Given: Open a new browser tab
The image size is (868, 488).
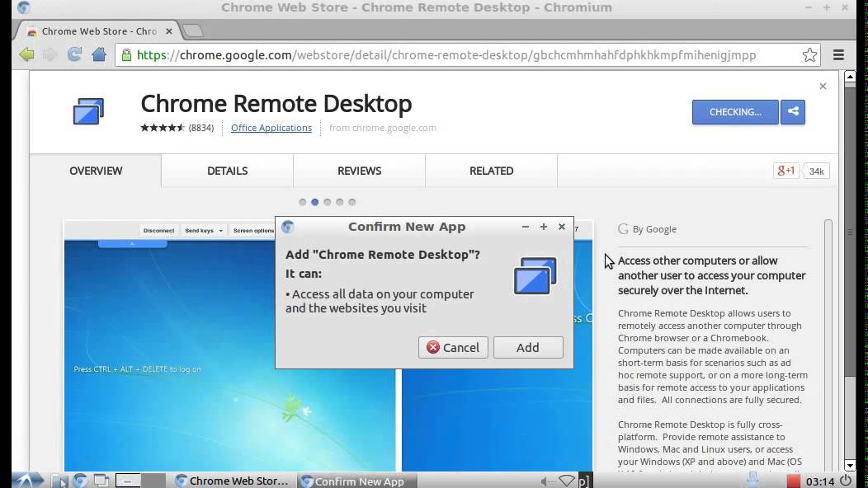Looking at the screenshot, I should click(x=192, y=31).
